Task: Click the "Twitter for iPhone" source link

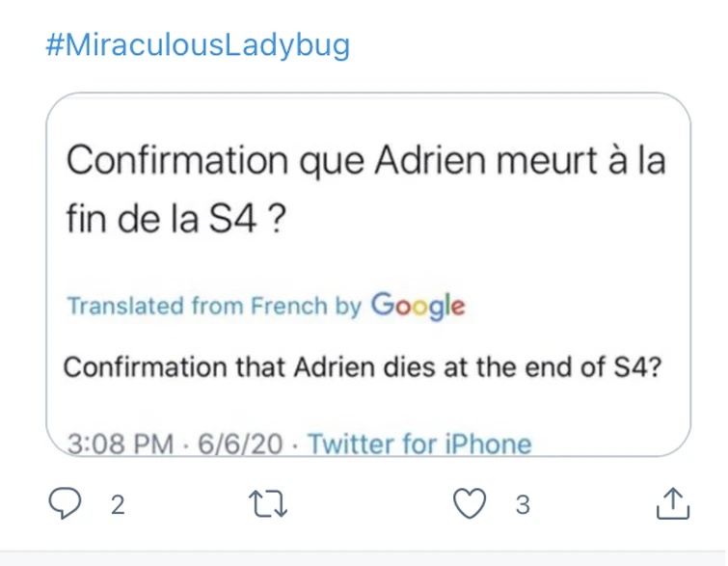Action: click(x=418, y=445)
